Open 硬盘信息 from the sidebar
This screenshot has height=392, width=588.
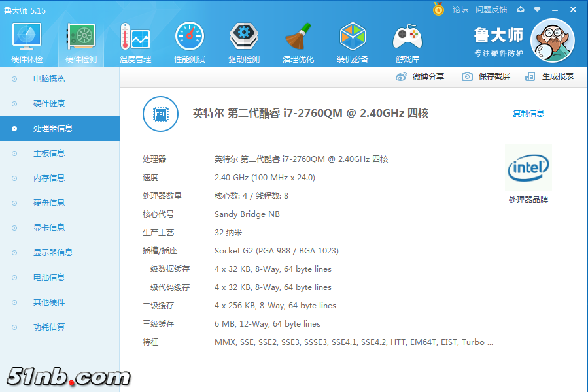[49, 203]
